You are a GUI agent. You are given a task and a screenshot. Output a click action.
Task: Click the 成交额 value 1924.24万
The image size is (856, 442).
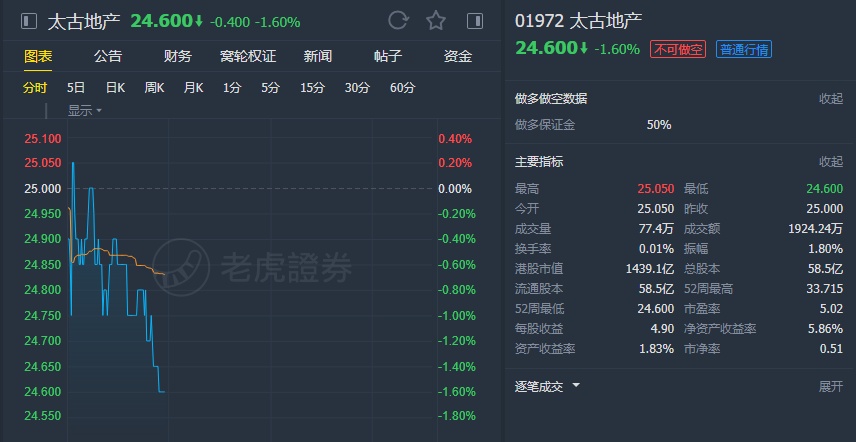coord(816,229)
